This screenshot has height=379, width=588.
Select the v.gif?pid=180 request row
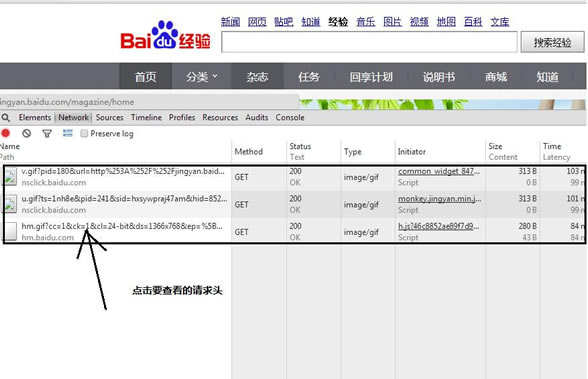click(294, 177)
